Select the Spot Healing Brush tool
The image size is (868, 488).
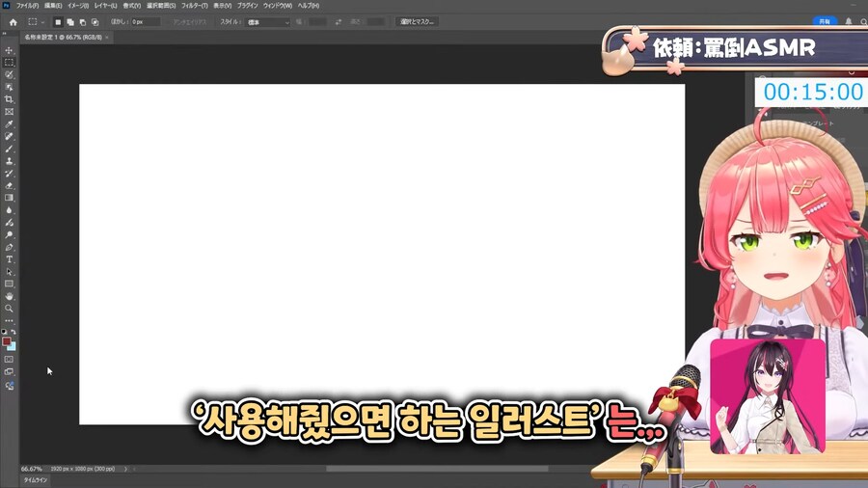(x=9, y=136)
